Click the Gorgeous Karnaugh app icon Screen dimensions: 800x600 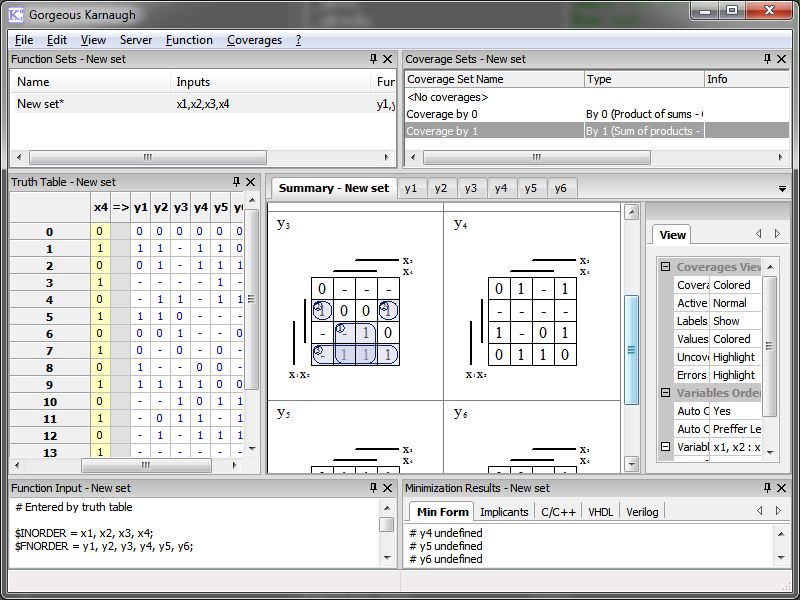pyautogui.click(x=16, y=15)
